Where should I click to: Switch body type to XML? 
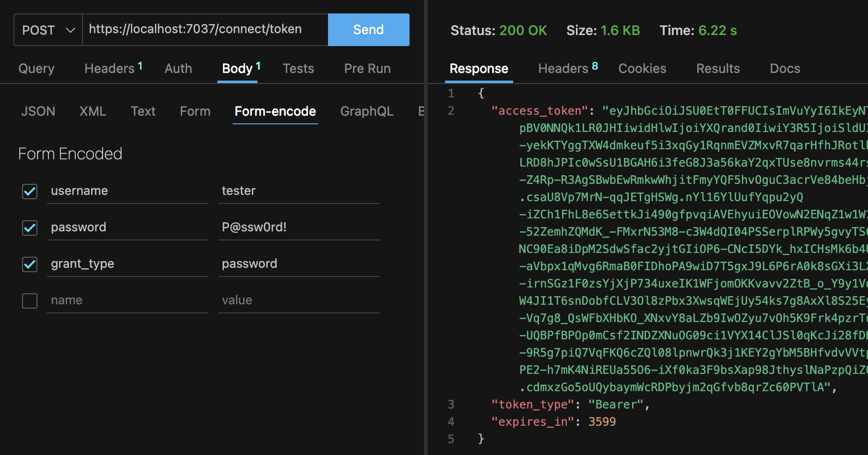(93, 111)
